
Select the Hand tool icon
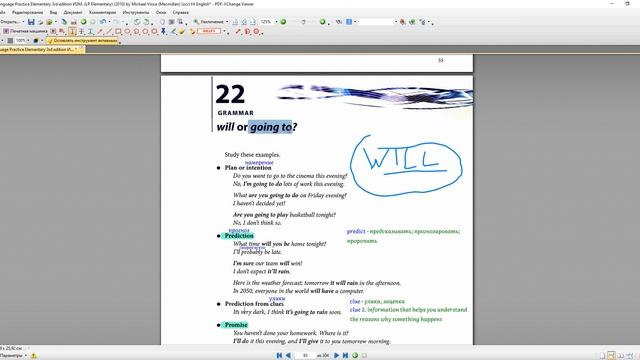tap(162, 22)
